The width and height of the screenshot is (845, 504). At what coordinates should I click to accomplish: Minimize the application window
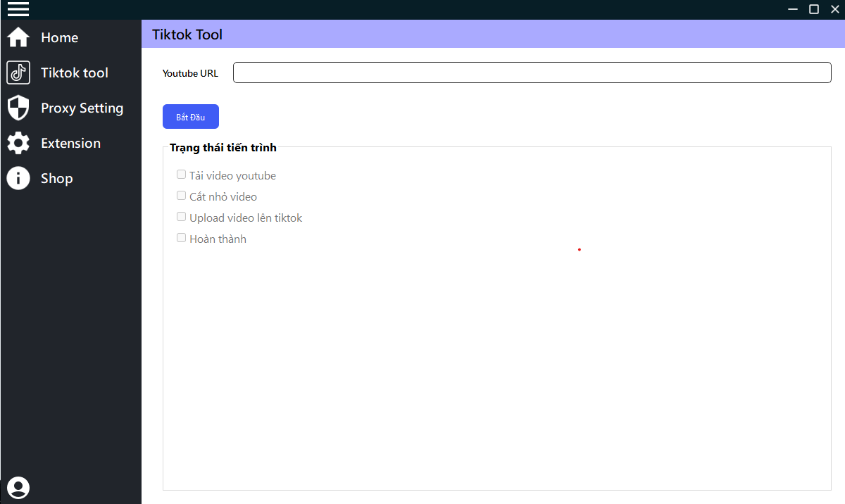pyautogui.click(x=794, y=9)
